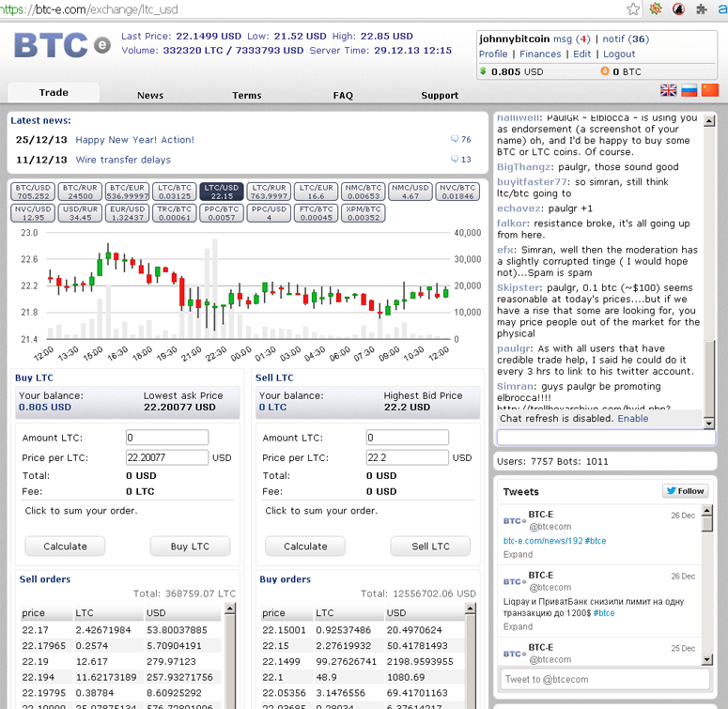Click the bookmark star icon in address bar

pos(633,8)
